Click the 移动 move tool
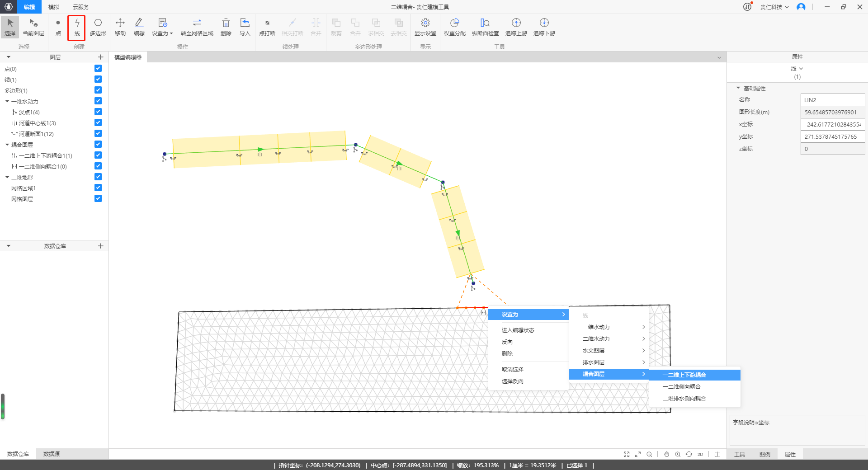The height and width of the screenshot is (470, 868). (120, 27)
